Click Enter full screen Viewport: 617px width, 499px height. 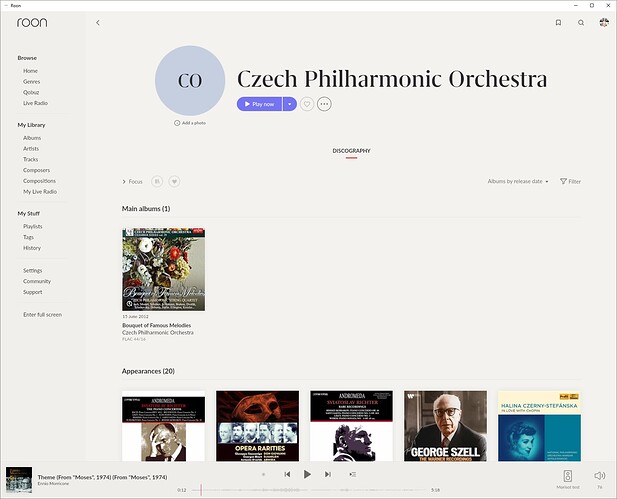point(42,315)
